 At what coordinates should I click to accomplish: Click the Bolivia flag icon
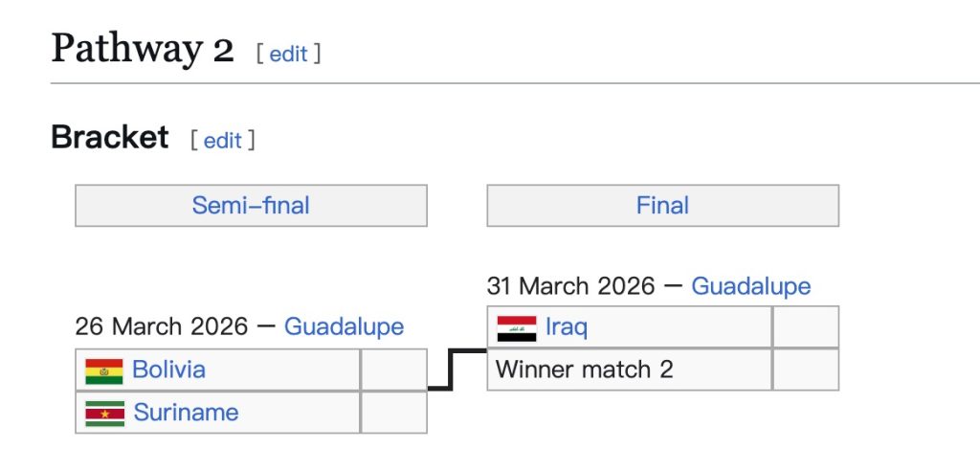tap(104, 370)
